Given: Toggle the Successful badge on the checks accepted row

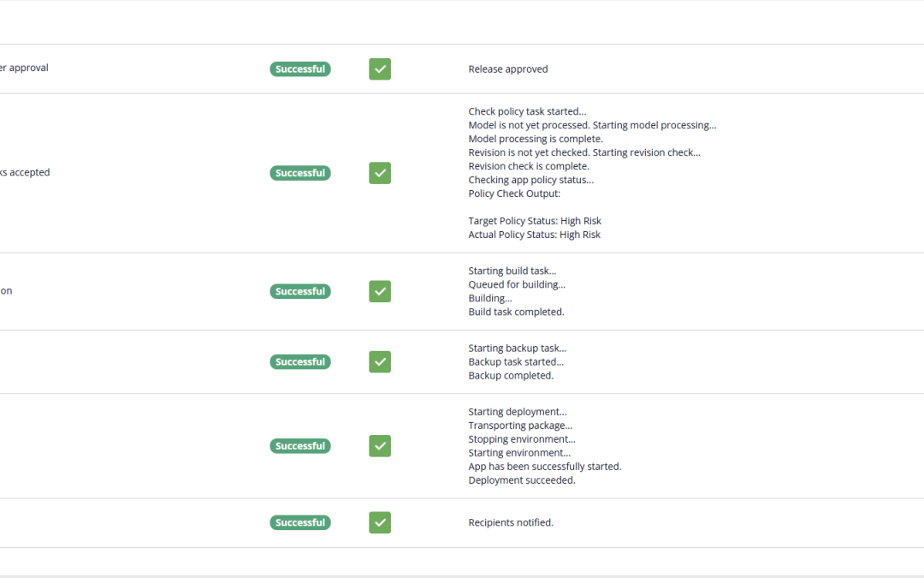Looking at the screenshot, I should pos(300,172).
